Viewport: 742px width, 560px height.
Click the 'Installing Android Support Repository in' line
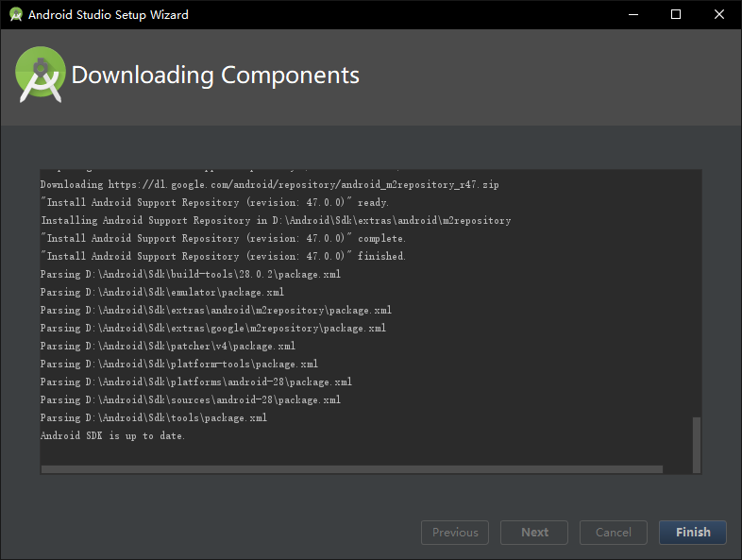point(276,220)
